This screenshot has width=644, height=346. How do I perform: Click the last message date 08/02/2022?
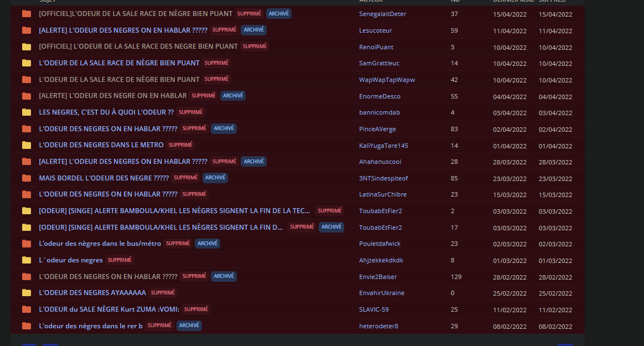(510, 326)
